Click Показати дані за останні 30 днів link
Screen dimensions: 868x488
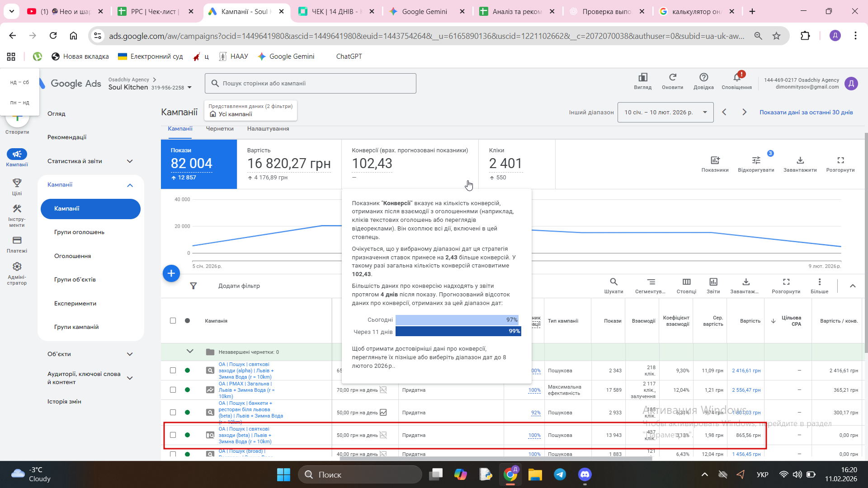pyautogui.click(x=806, y=113)
